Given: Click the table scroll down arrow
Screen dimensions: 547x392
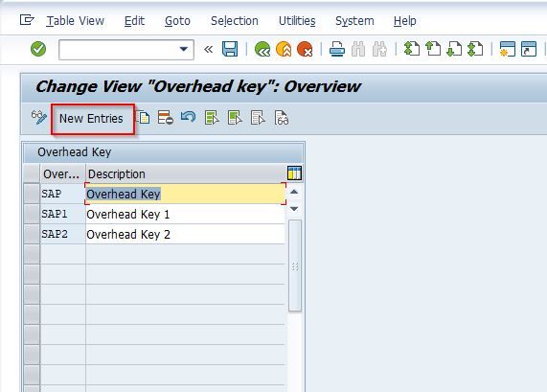Looking at the screenshot, I should point(294,209).
